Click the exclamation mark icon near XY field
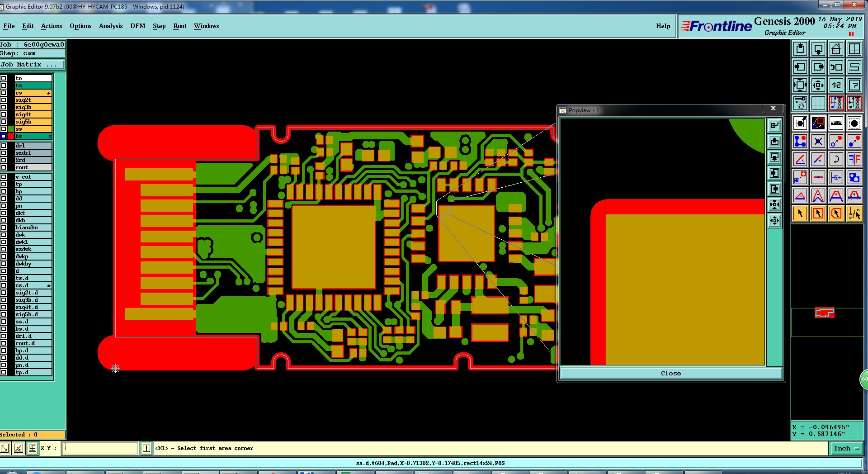The width and height of the screenshot is (868, 474). click(146, 448)
